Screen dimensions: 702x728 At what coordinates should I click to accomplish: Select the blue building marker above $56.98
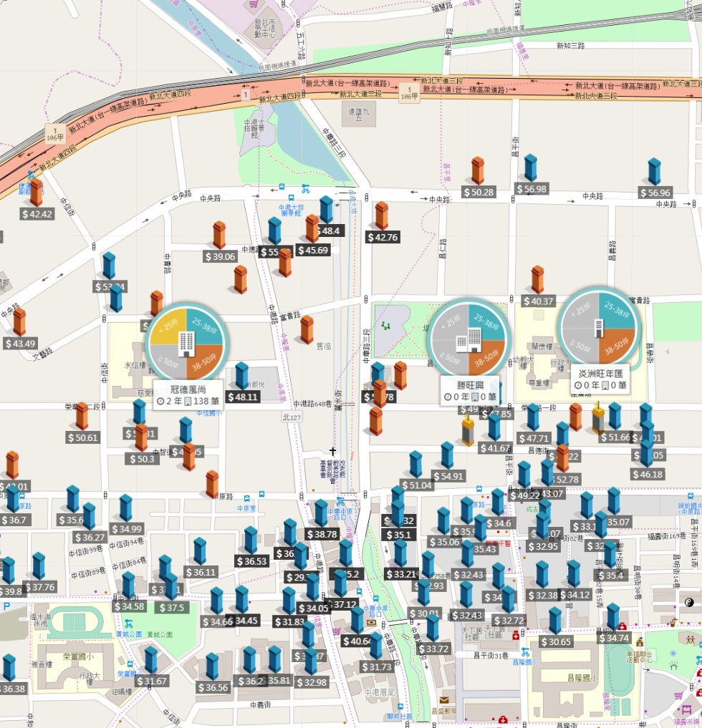pyautogui.click(x=531, y=168)
